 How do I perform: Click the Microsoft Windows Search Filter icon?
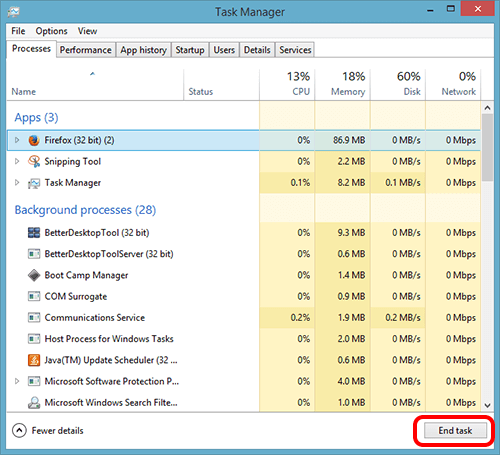(x=34, y=403)
